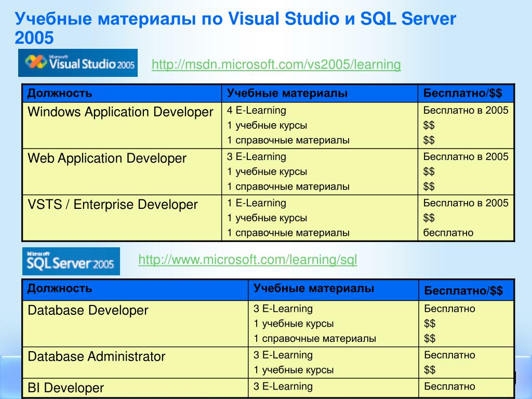
Task: Click 'Бесплатно' in Database Administrator row
Action: (x=449, y=355)
